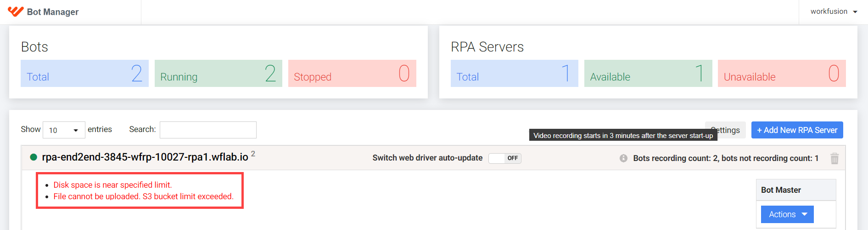Viewport: 868px width, 230px height.
Task: Click 'Disk space is near specified limit.' warning
Action: pos(112,185)
